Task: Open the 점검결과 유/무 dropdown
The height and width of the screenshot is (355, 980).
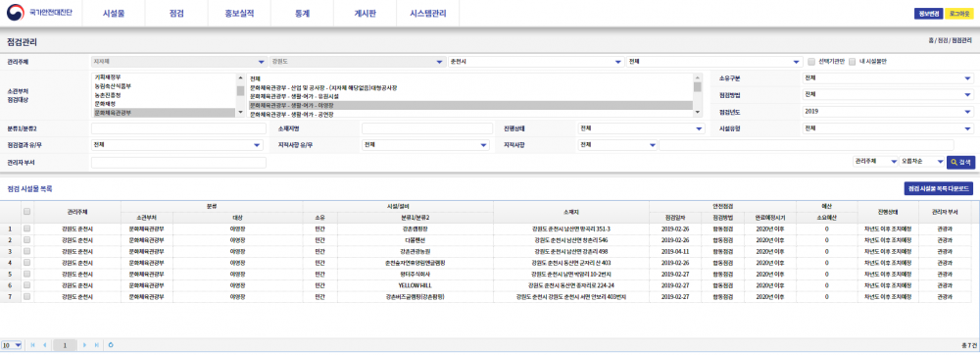Action: (x=177, y=145)
